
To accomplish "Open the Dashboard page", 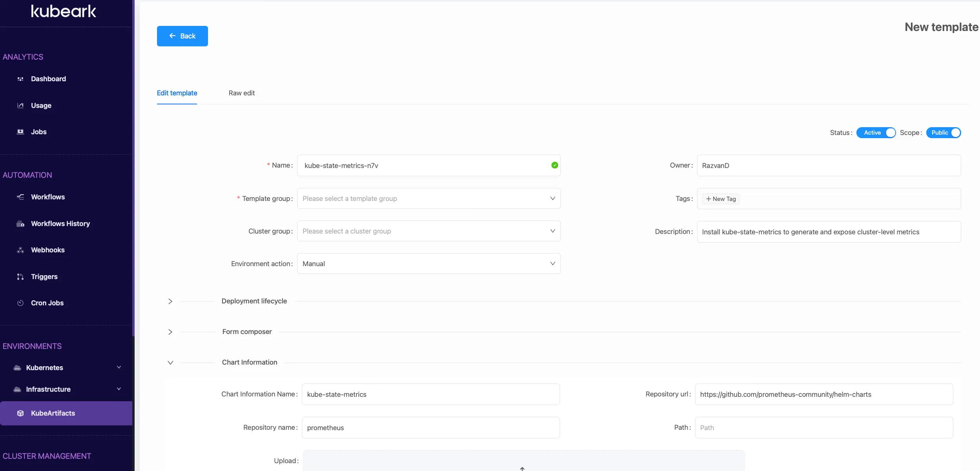I will (x=48, y=79).
